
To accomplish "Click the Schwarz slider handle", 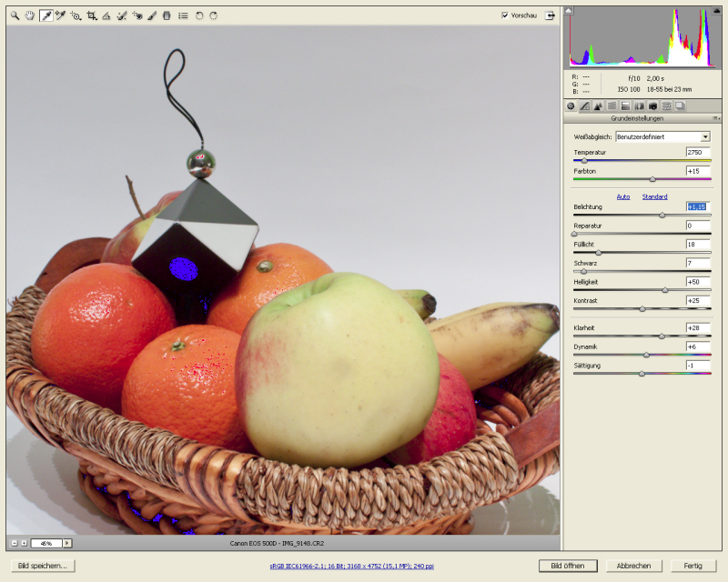I will coord(583,272).
